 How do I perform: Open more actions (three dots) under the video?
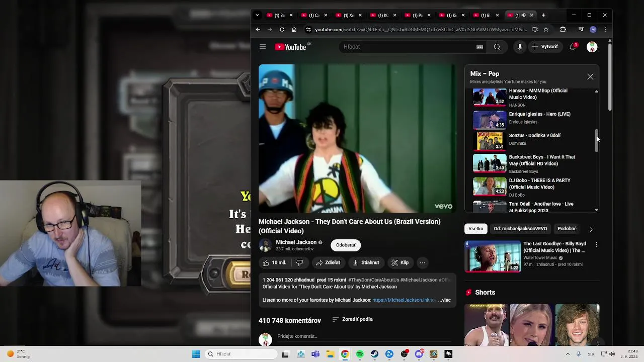[423, 262]
